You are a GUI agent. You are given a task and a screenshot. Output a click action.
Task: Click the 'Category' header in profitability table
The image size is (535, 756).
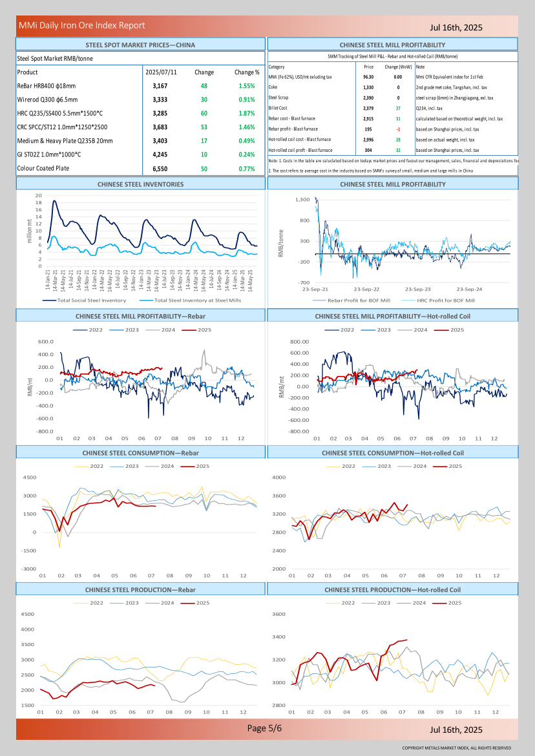pos(277,67)
